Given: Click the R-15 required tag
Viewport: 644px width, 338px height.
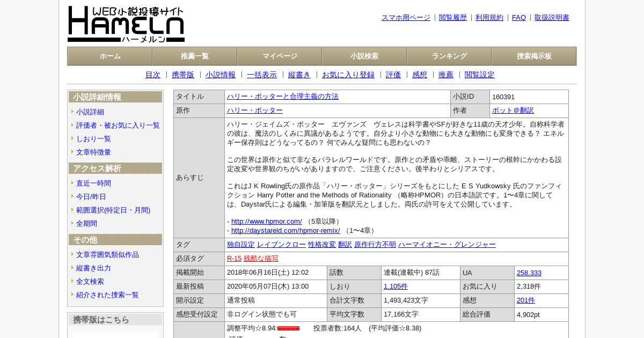Looking at the screenshot, I should (234, 259).
